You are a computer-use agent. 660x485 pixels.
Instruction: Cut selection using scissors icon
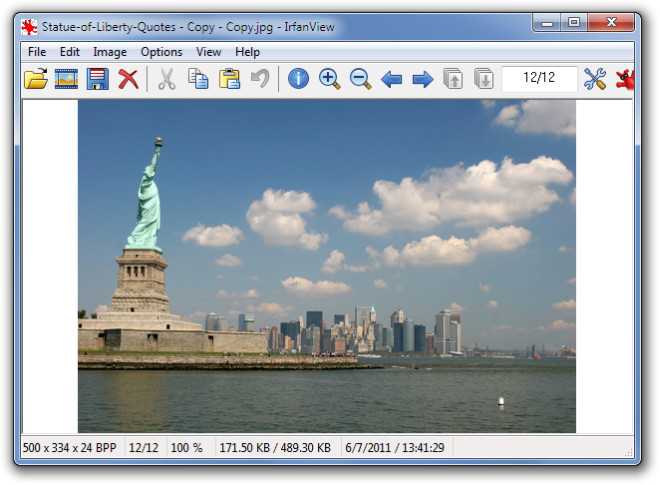167,79
